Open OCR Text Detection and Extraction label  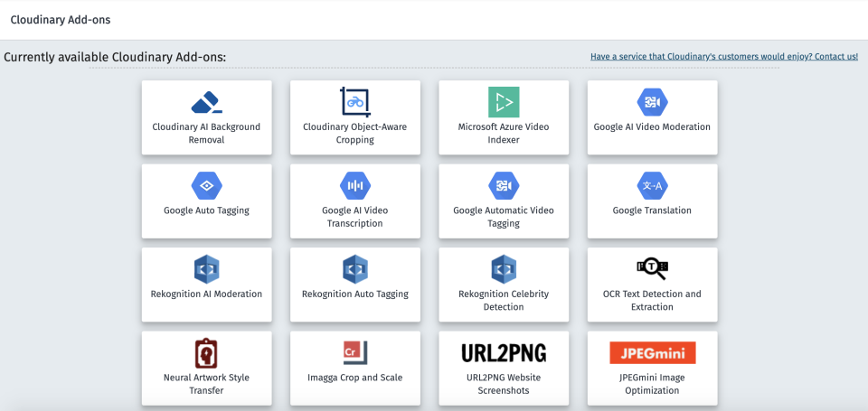652,301
